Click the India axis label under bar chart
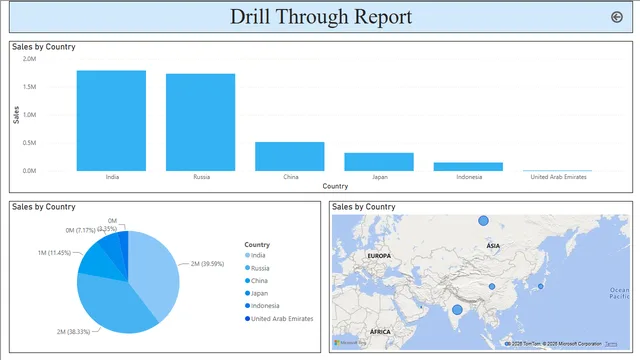This screenshot has height=360, width=640. pyautogui.click(x=112, y=177)
